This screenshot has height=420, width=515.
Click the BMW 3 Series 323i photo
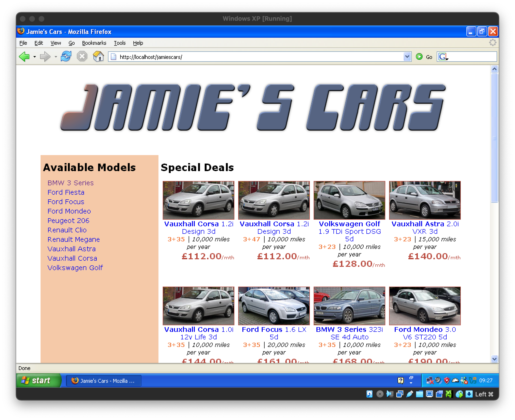coord(349,306)
